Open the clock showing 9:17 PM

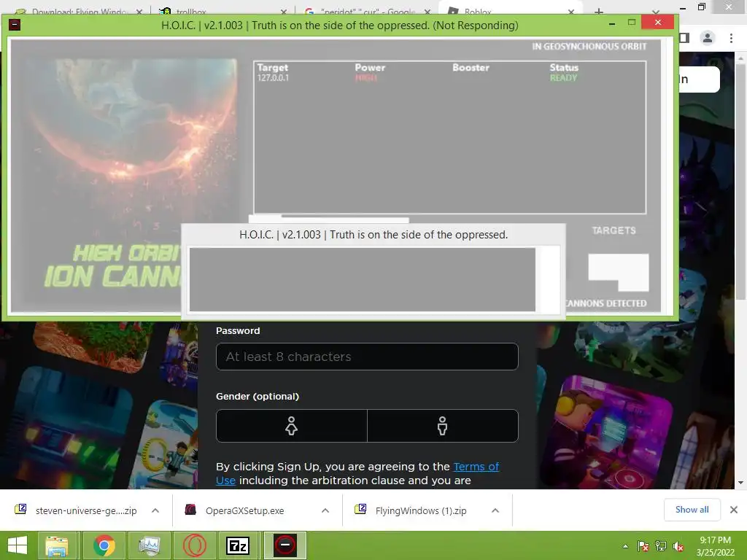coord(715,546)
